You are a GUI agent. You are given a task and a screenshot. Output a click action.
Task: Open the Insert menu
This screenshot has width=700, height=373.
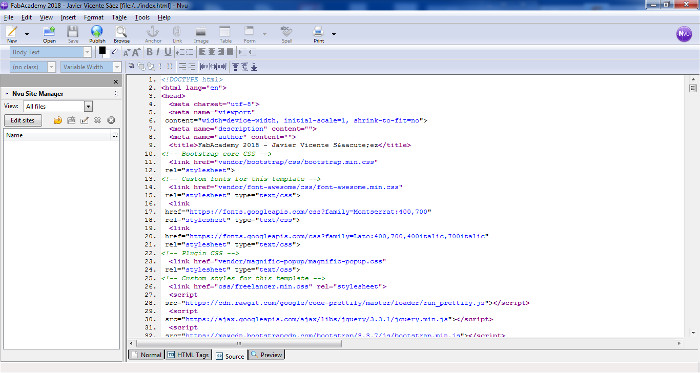pos(68,18)
